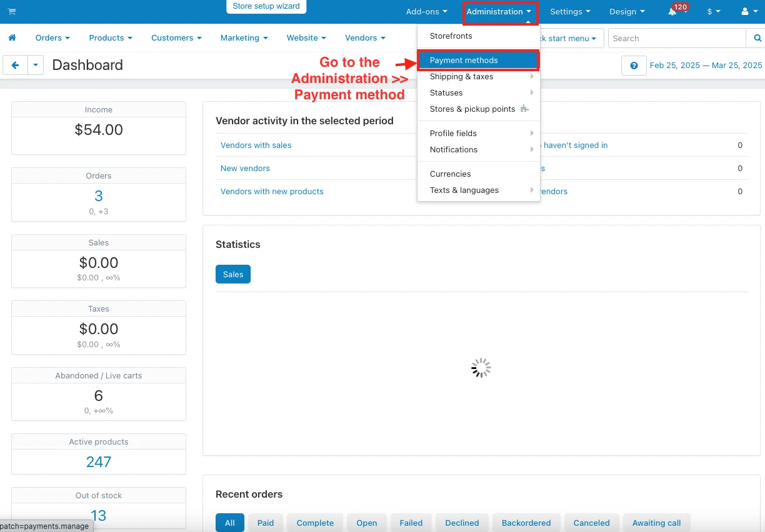Open the date range Feb 25 — Mar 25
Viewport: 765px width, 532px height.
(x=706, y=66)
